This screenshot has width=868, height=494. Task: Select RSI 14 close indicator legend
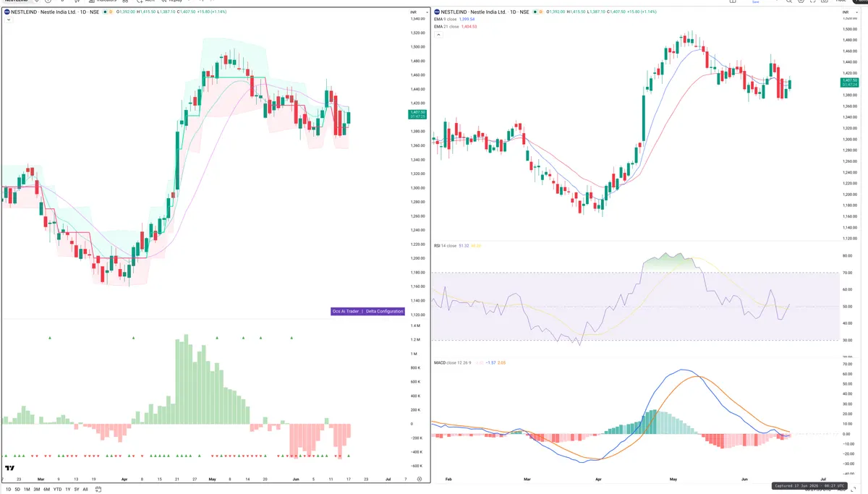[445, 246]
